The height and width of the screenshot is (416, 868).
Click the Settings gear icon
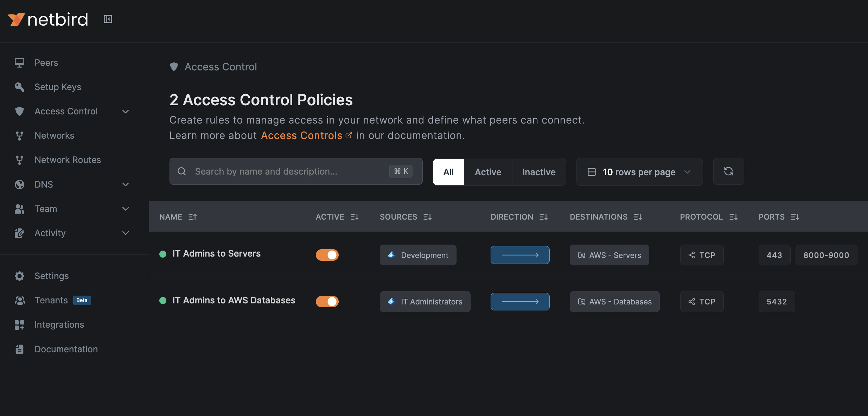[x=19, y=276]
